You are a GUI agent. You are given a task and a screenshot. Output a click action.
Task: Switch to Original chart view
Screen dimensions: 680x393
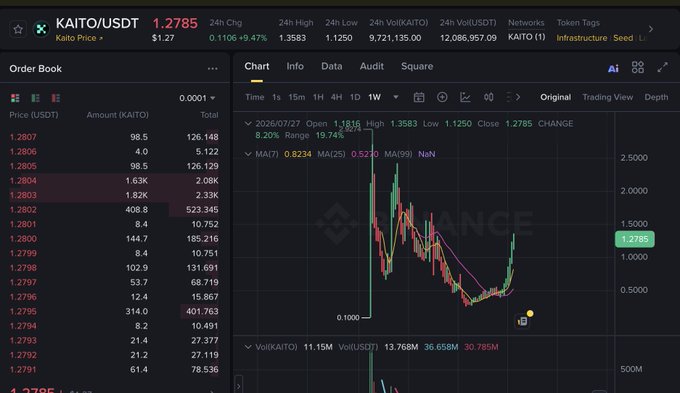pos(556,97)
